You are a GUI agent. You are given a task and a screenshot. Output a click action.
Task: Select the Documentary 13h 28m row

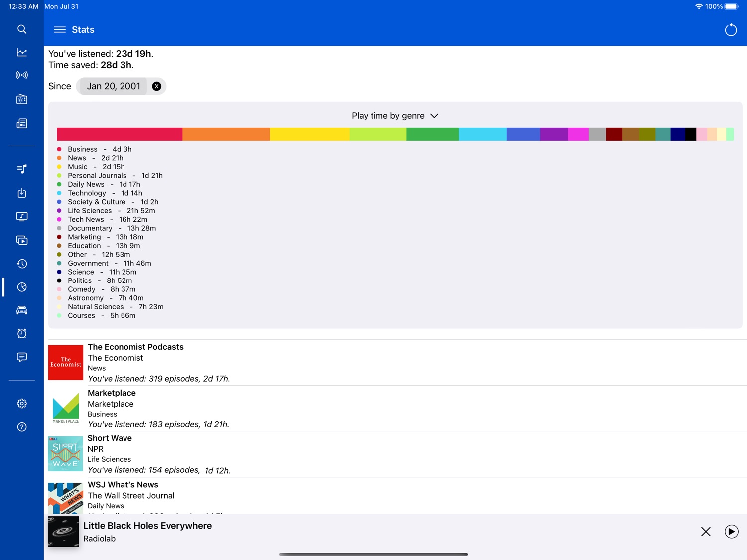tap(107, 228)
